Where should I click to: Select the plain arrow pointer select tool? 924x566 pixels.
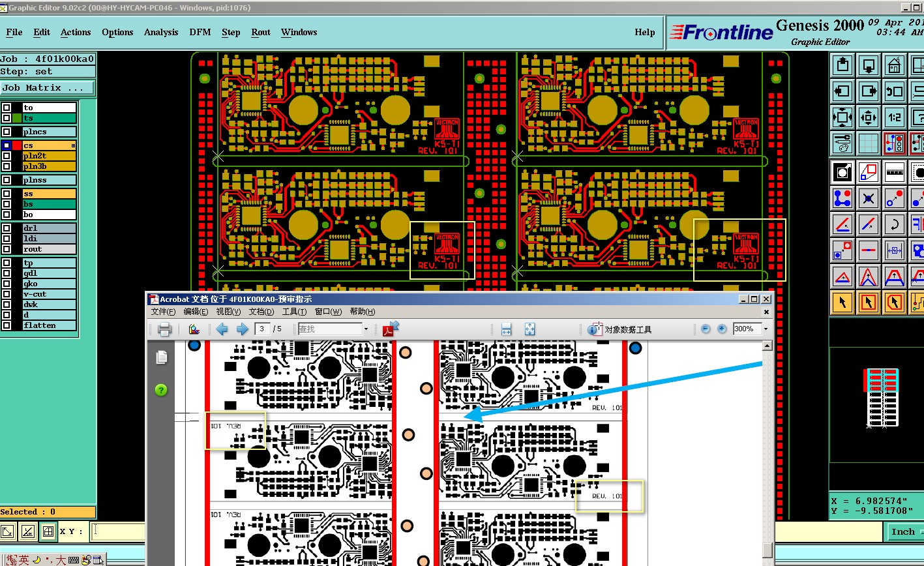pos(843,303)
